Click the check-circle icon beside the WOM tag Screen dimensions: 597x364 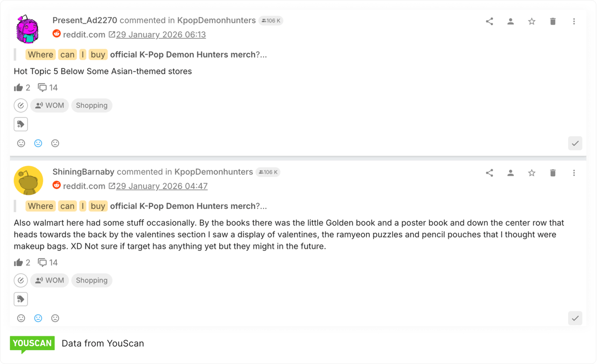[21, 105]
